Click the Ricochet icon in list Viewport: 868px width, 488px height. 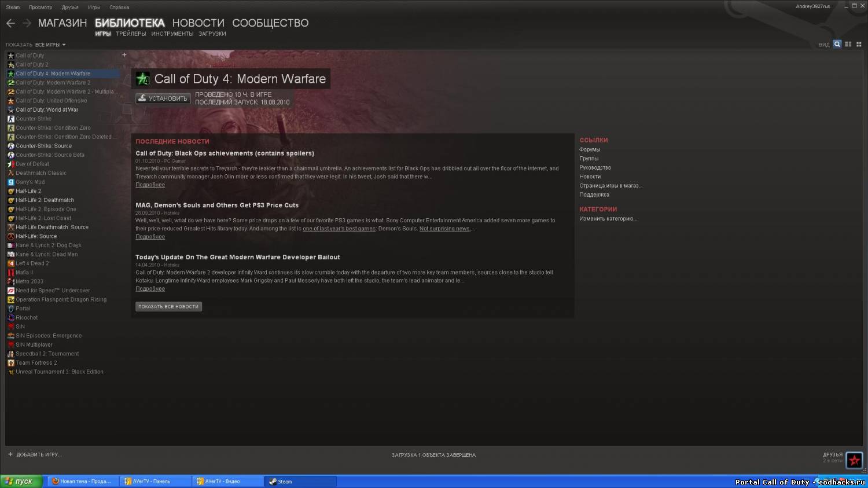(10, 317)
